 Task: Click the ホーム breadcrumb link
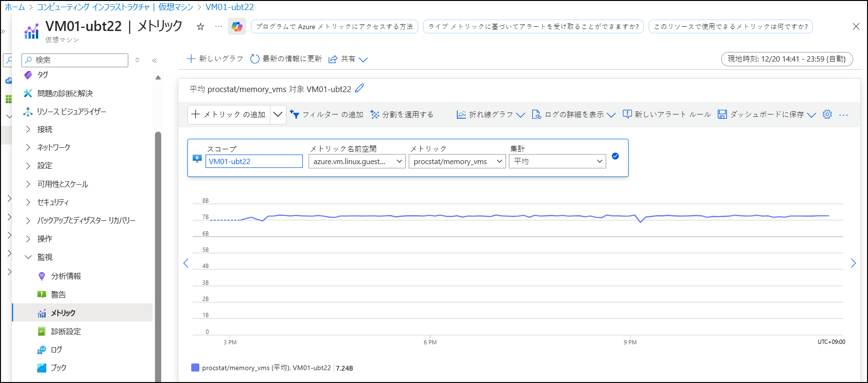15,7
